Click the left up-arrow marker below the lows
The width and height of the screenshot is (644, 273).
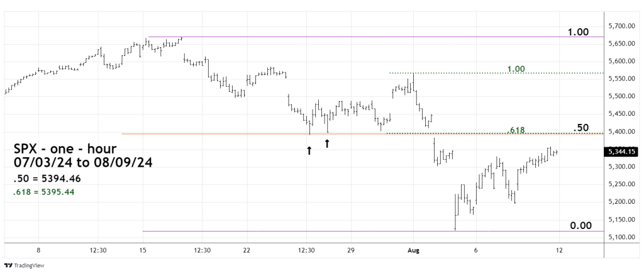pos(309,150)
